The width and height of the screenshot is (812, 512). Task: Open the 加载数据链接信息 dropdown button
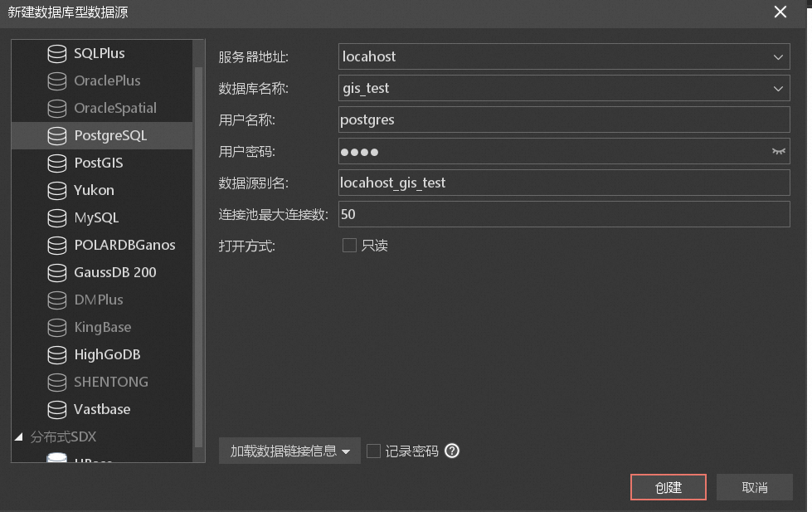[289, 451]
